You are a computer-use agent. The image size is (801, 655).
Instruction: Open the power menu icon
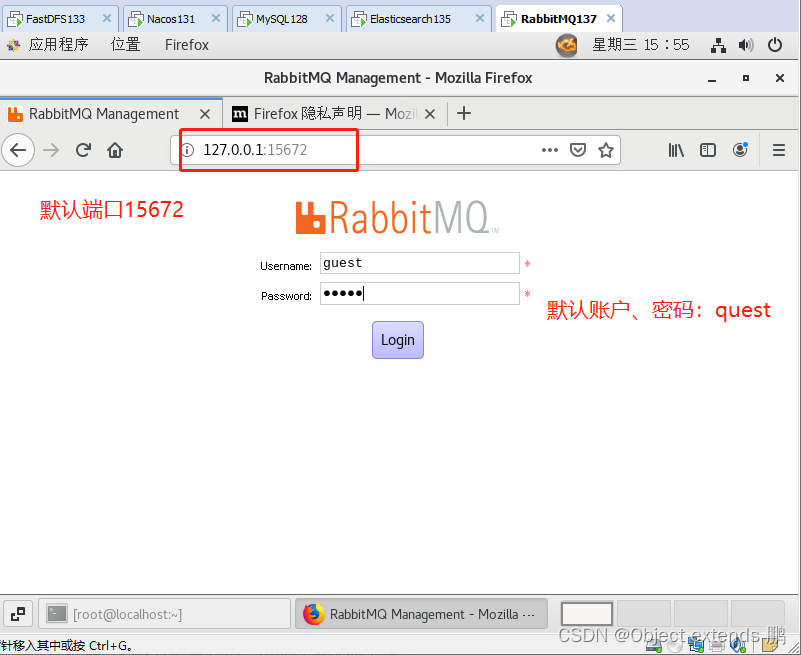[775, 45]
